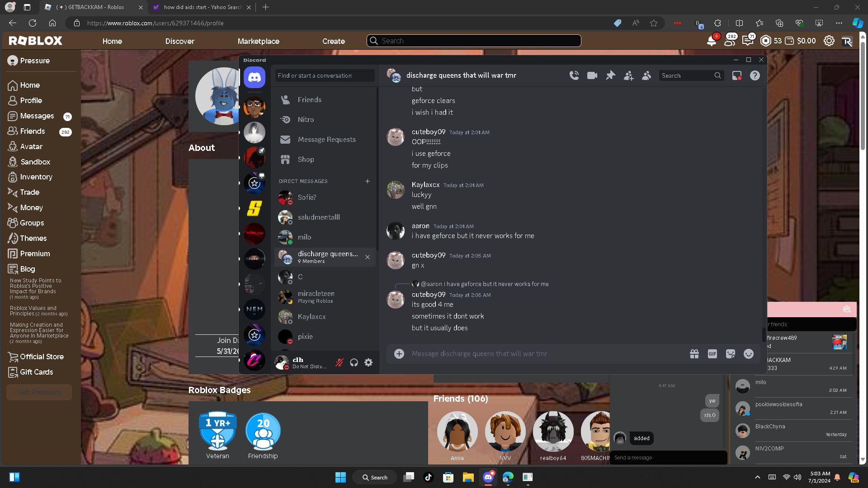Open Discord help icon
Screen dimensions: 868x488
click(755, 75)
